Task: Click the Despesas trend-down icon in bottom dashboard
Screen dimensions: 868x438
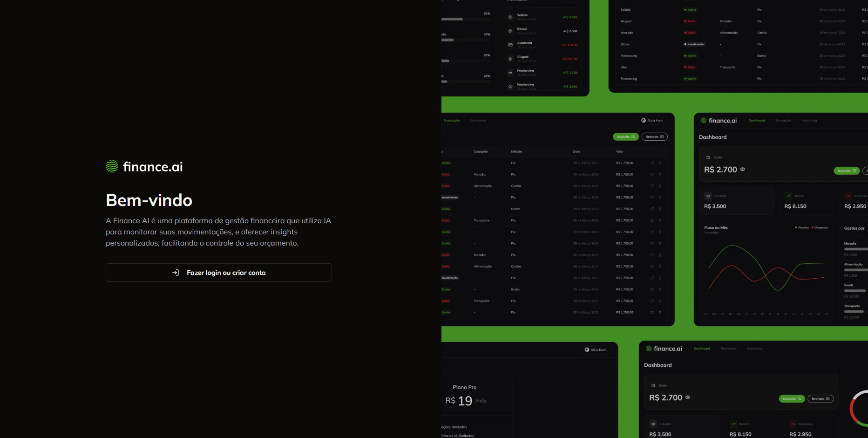Action: [x=793, y=424]
